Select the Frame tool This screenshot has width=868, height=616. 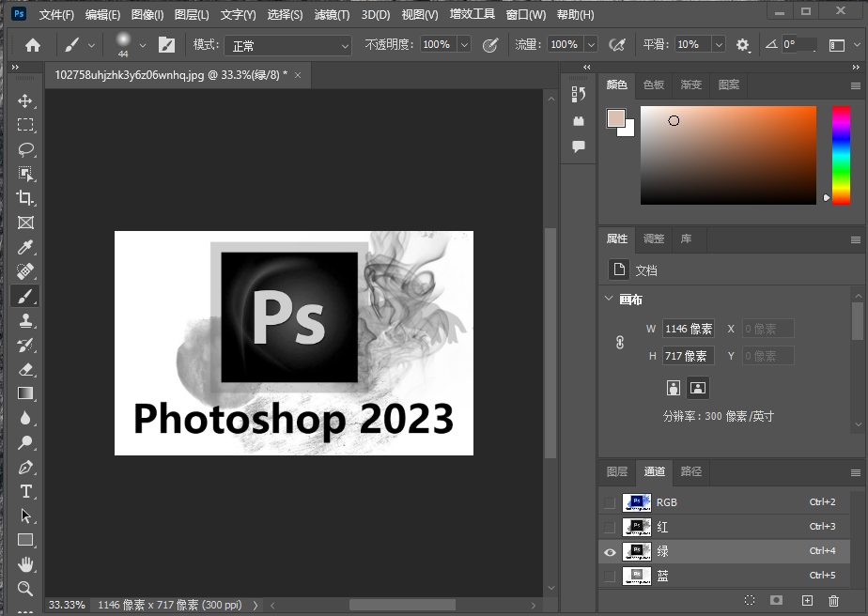pos(25,223)
